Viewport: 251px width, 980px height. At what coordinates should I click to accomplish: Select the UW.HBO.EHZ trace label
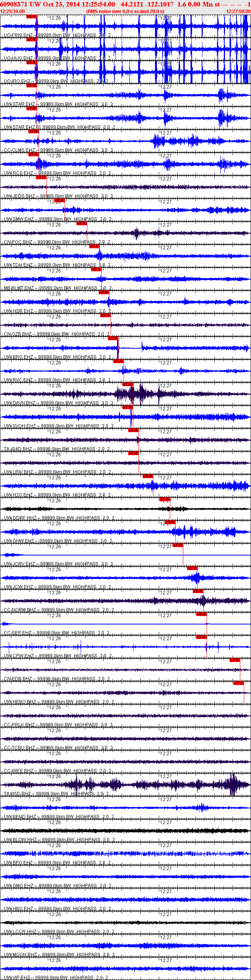(x=57, y=909)
